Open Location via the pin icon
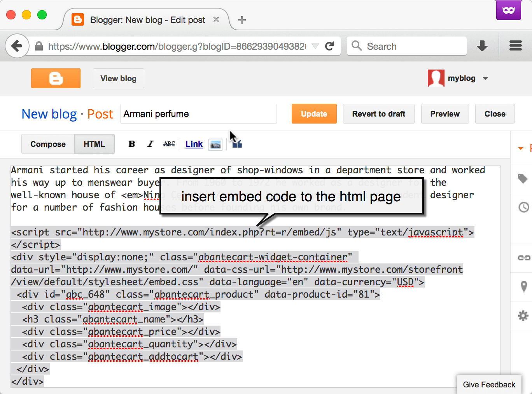Image resolution: width=532 pixels, height=394 pixels. (524, 287)
